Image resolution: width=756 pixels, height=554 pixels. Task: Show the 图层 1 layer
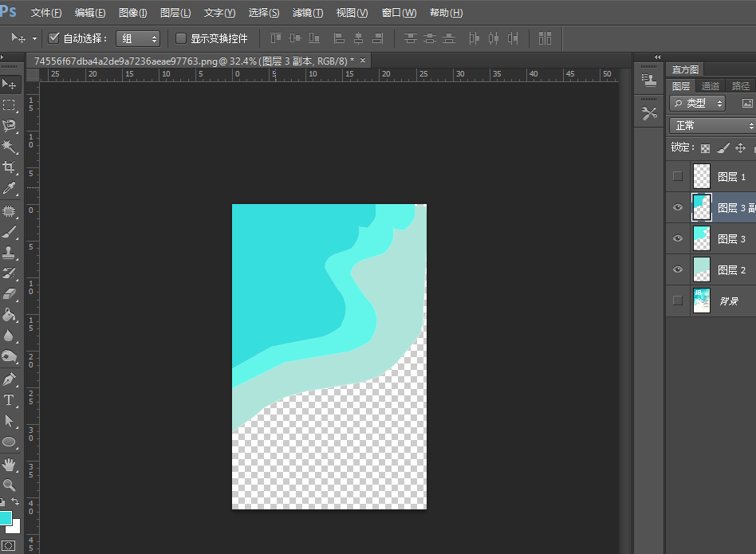678,176
